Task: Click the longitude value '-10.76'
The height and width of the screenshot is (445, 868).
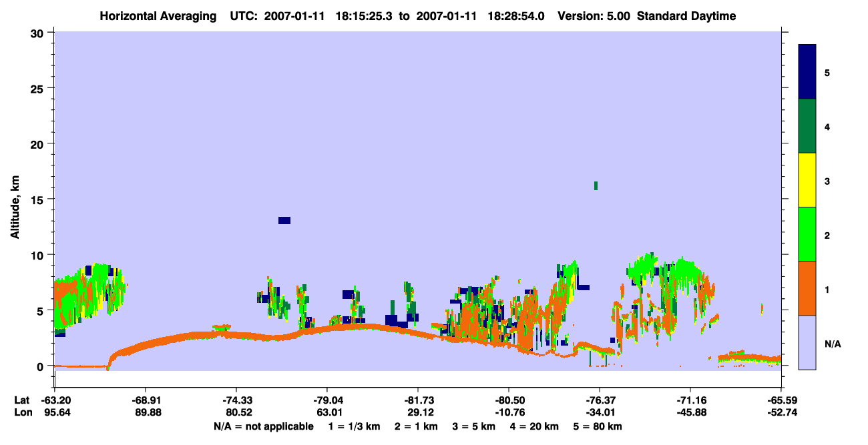Action: (509, 412)
